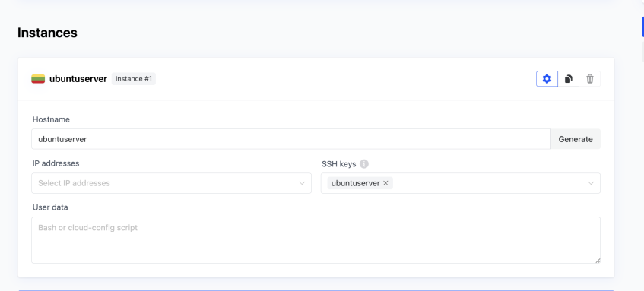The image size is (644, 291).
Task: Click the ubuntuserver flag icon
Action: 38,79
